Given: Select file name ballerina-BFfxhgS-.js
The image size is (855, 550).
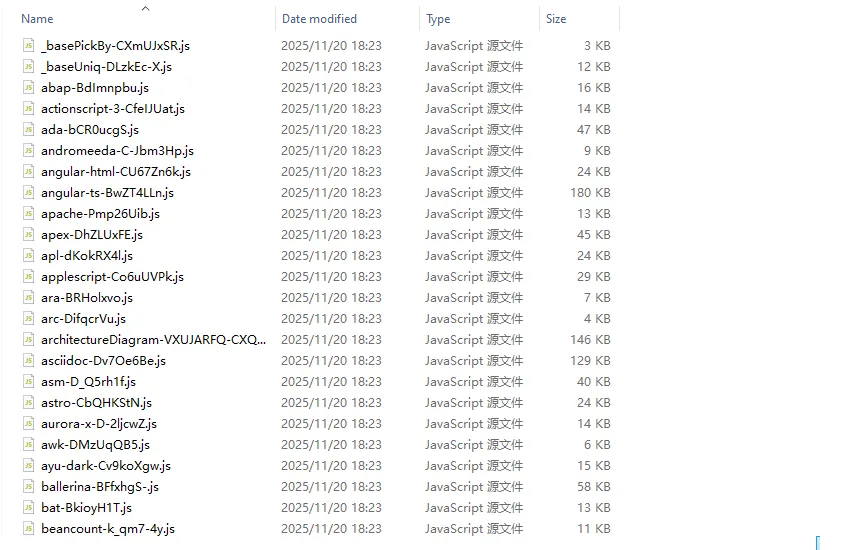Looking at the screenshot, I should coord(100,486).
